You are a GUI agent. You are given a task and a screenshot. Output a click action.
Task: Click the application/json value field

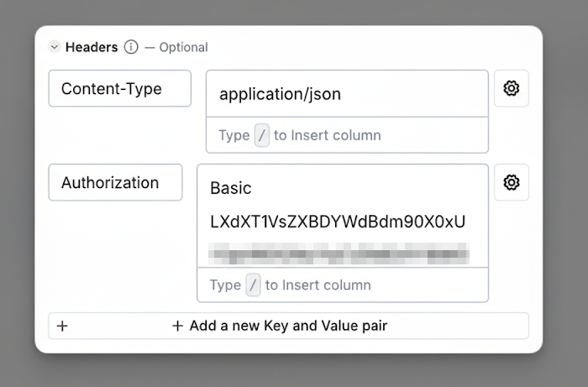pyautogui.click(x=346, y=94)
